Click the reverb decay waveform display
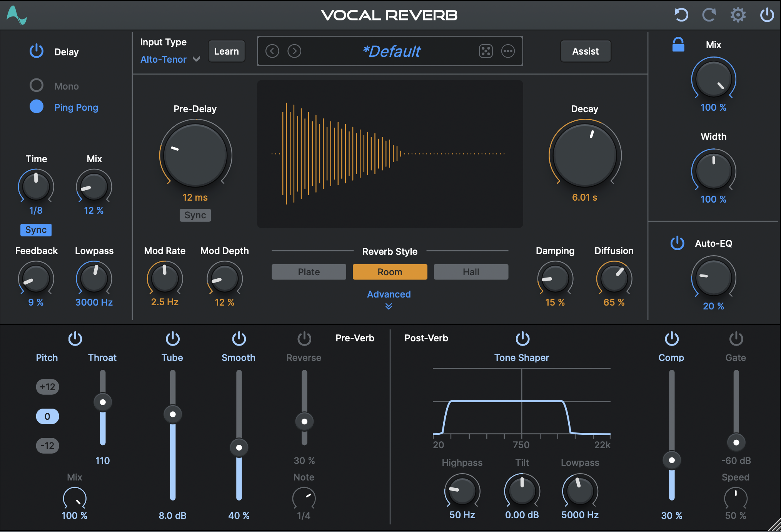The image size is (781, 532). pos(390,154)
